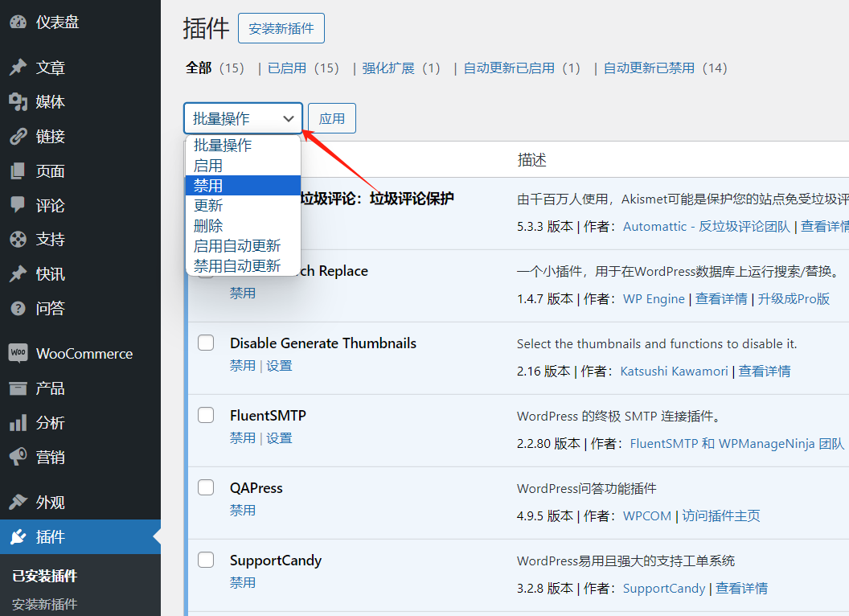Open the 页面 pages icon
This screenshot has height=616, width=849.
click(19, 170)
